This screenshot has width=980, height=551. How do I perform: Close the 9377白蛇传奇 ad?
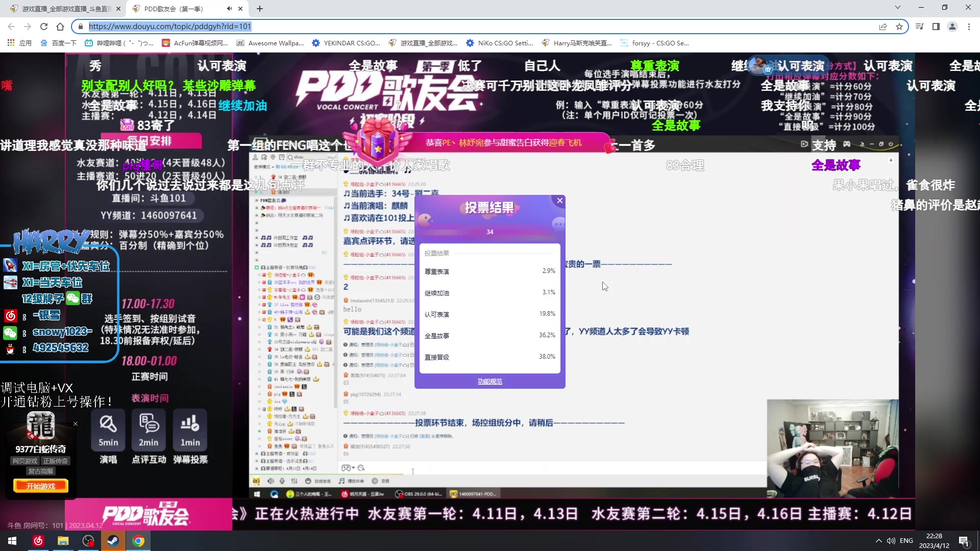(x=76, y=423)
